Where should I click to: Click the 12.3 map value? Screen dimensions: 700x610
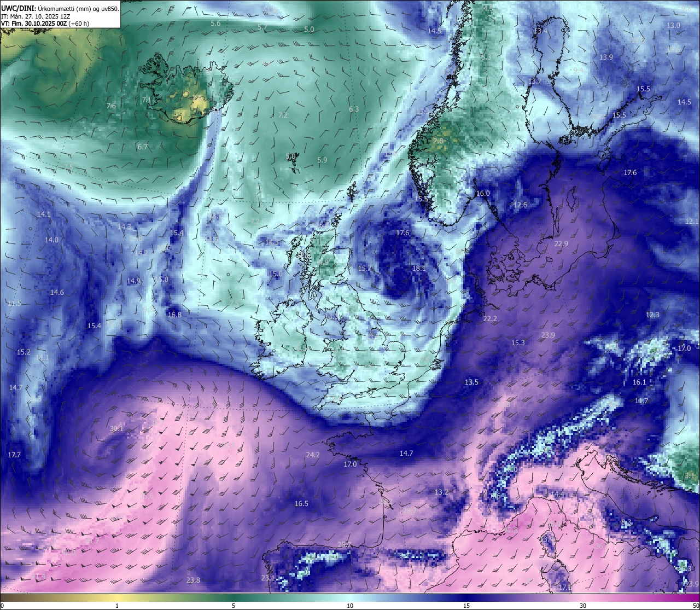coord(652,315)
